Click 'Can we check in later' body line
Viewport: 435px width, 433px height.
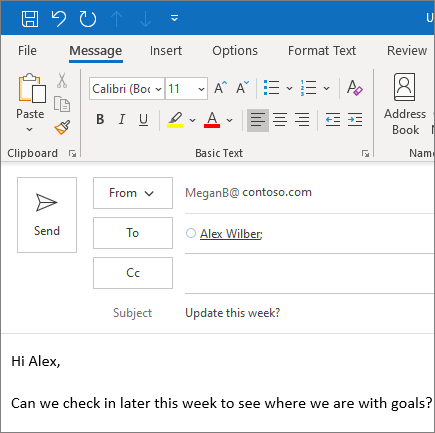click(222, 403)
